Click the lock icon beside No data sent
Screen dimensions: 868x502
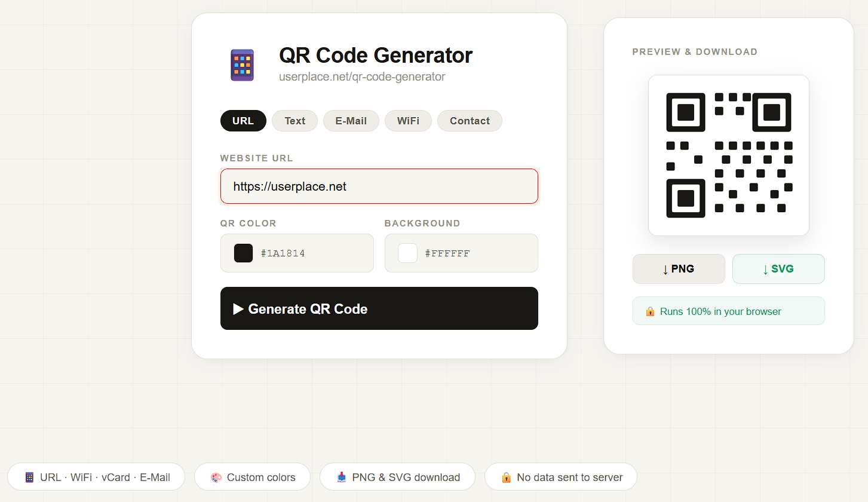(507, 477)
